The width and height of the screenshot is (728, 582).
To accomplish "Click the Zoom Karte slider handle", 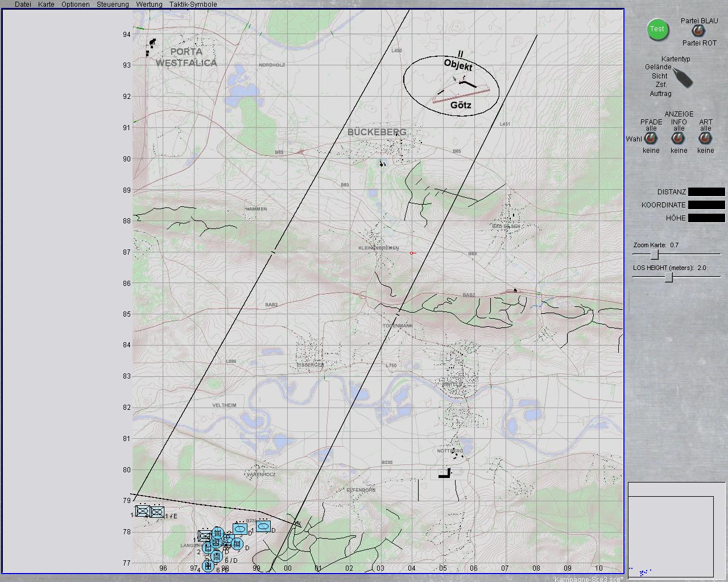I will point(655,255).
